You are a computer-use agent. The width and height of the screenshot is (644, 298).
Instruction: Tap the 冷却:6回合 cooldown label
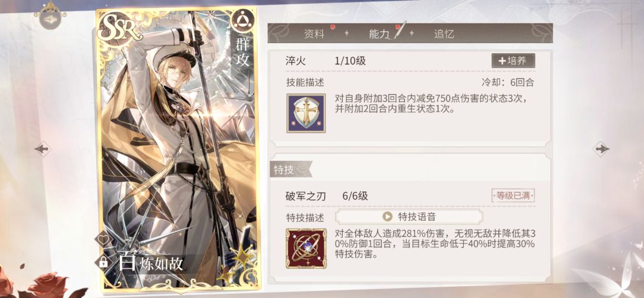pyautogui.click(x=507, y=82)
